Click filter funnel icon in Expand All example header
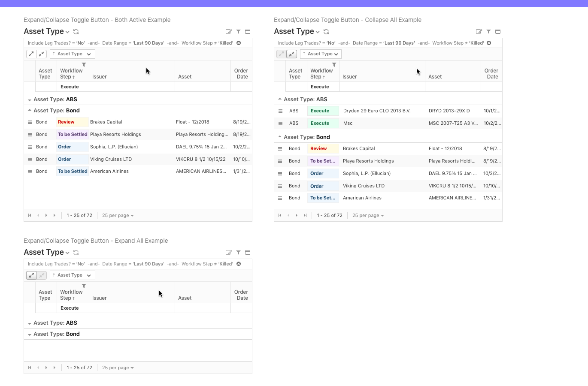Viewport: 588px width, 386px height. 238,253
